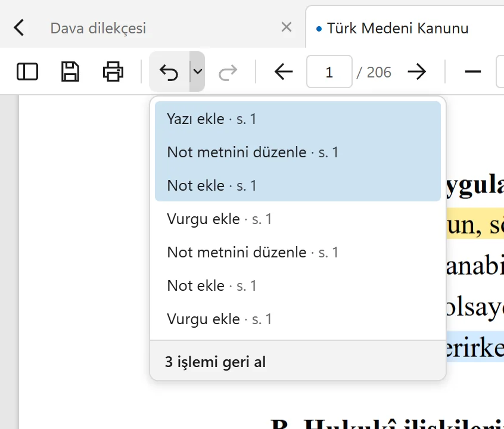Choose the highlighted Not metnini düzenle entry
504x429 pixels.
coord(298,152)
